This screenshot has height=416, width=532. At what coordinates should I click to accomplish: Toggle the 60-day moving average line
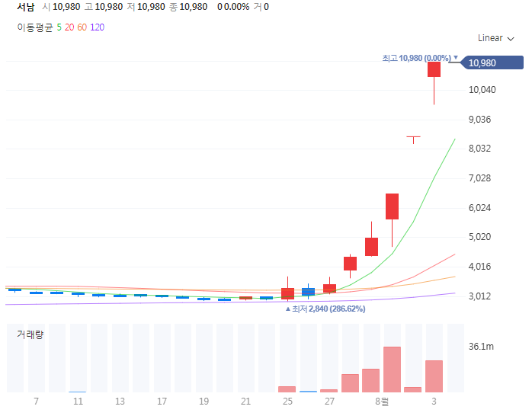[82, 27]
